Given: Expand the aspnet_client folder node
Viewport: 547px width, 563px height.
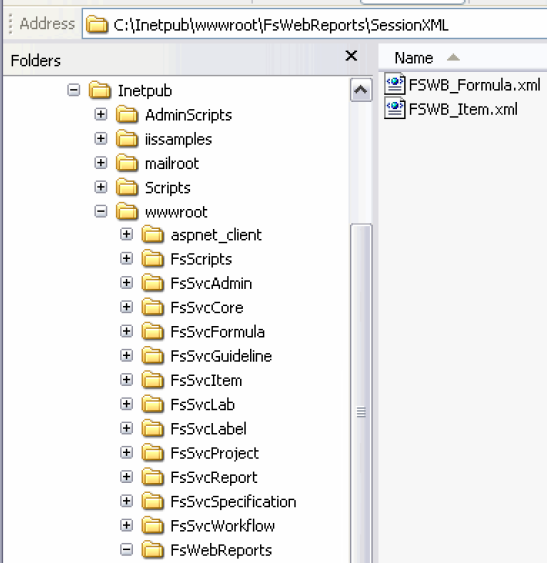Looking at the screenshot, I should [126, 234].
